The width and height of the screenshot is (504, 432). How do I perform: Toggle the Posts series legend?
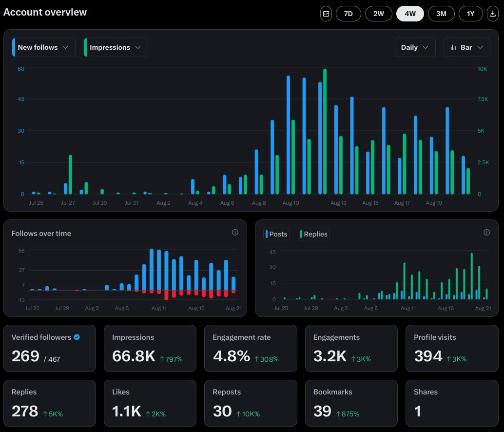point(276,234)
